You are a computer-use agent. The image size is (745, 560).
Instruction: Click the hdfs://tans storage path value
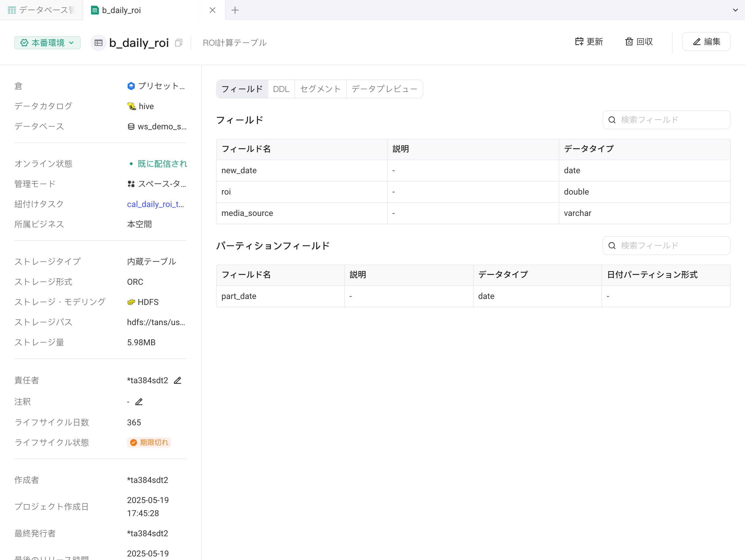[x=156, y=322]
